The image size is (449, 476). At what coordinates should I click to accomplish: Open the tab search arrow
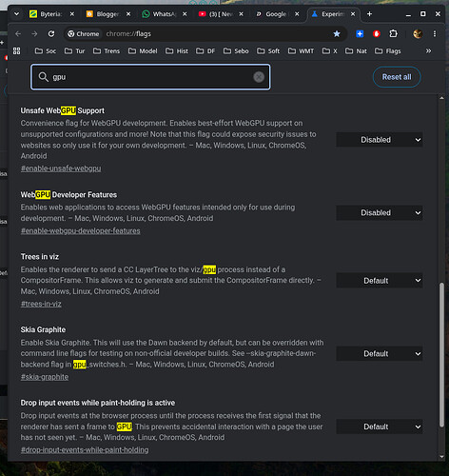[x=16, y=14]
